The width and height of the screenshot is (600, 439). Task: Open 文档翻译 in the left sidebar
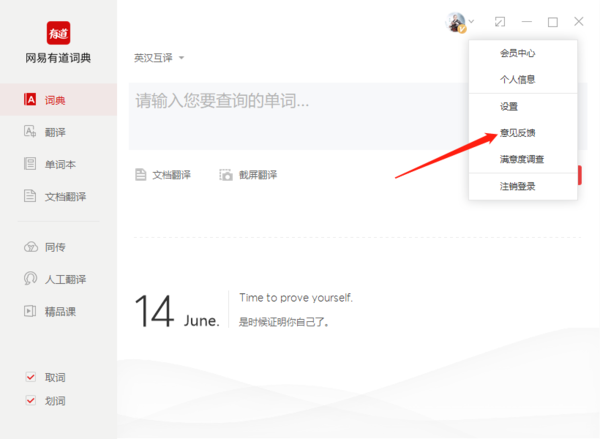coord(59,196)
